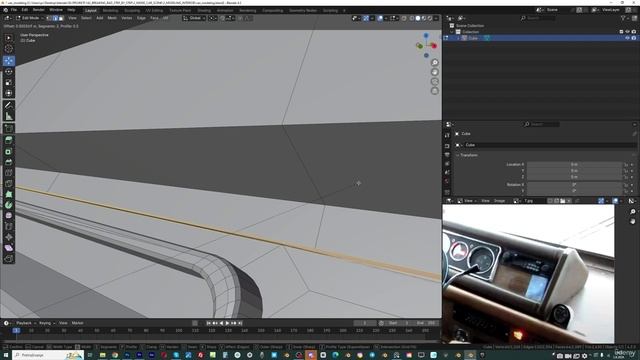
Task: Click the navigation gizmo axis widget
Action: click(426, 45)
